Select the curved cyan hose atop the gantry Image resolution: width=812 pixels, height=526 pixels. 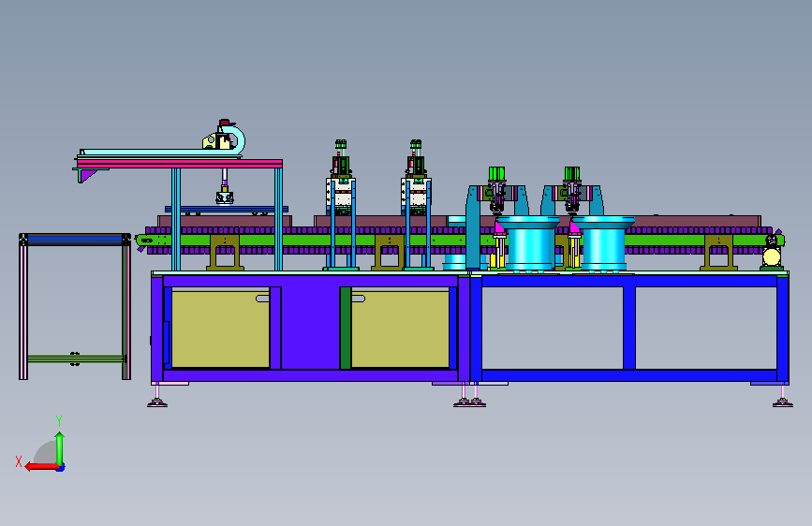pyautogui.click(x=236, y=139)
